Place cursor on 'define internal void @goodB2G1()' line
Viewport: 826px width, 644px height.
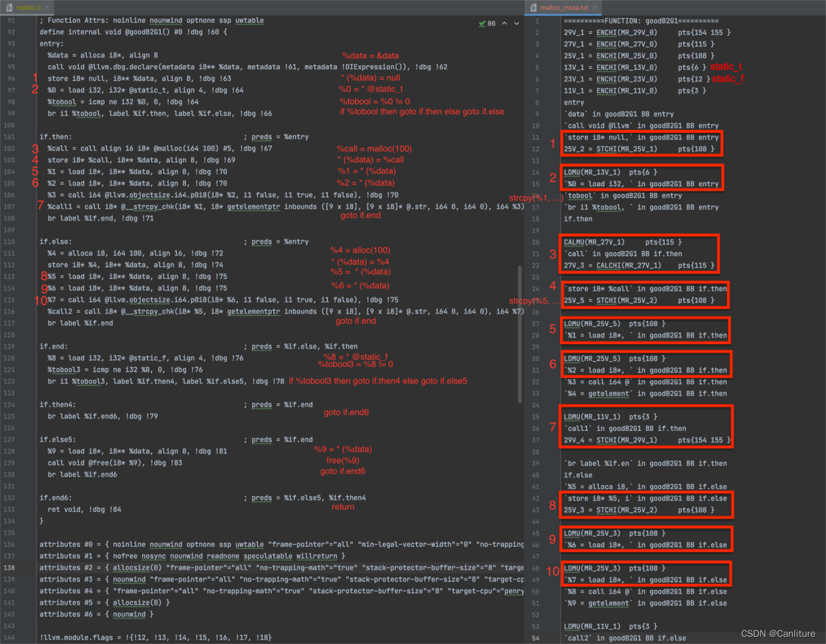(133, 32)
